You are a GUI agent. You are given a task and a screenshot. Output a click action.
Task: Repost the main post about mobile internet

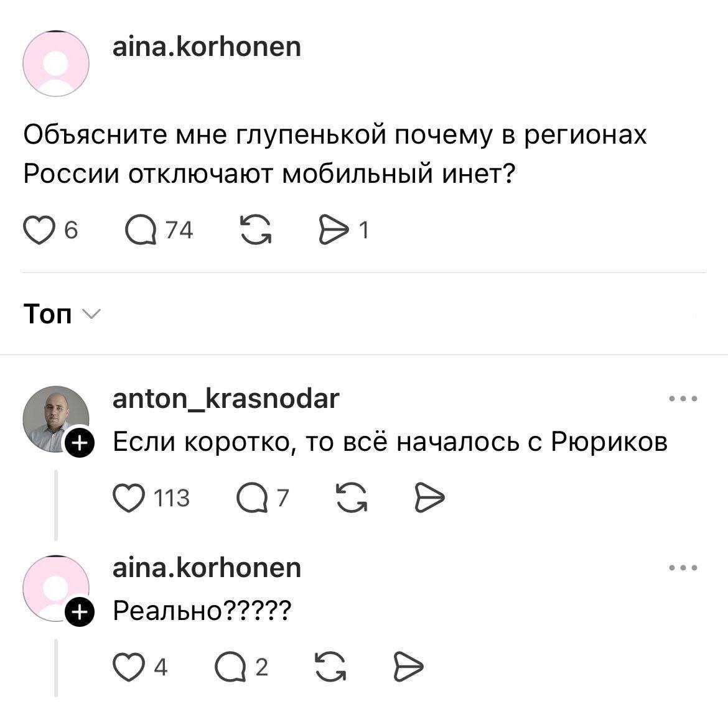point(255,231)
